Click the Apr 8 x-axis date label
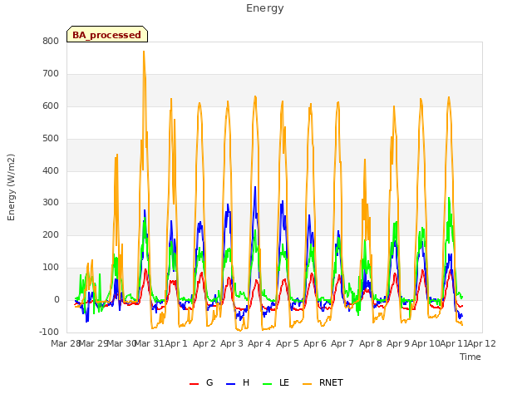The width and height of the screenshot is (532, 399). (371, 343)
